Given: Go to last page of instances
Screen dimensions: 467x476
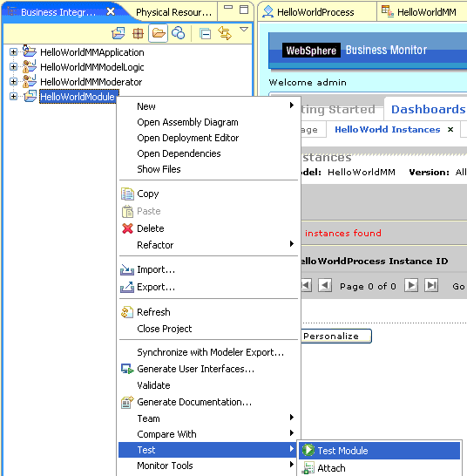Looking at the screenshot, I should coord(431,285).
